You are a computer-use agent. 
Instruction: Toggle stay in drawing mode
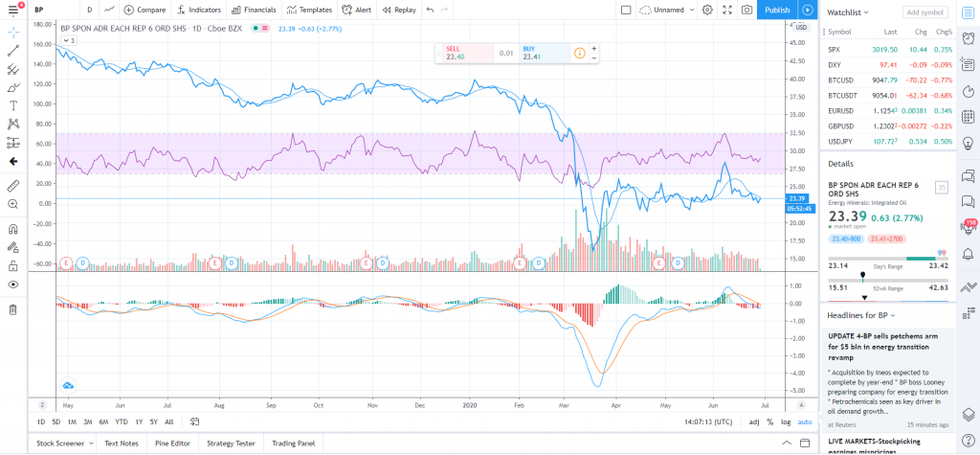13,247
